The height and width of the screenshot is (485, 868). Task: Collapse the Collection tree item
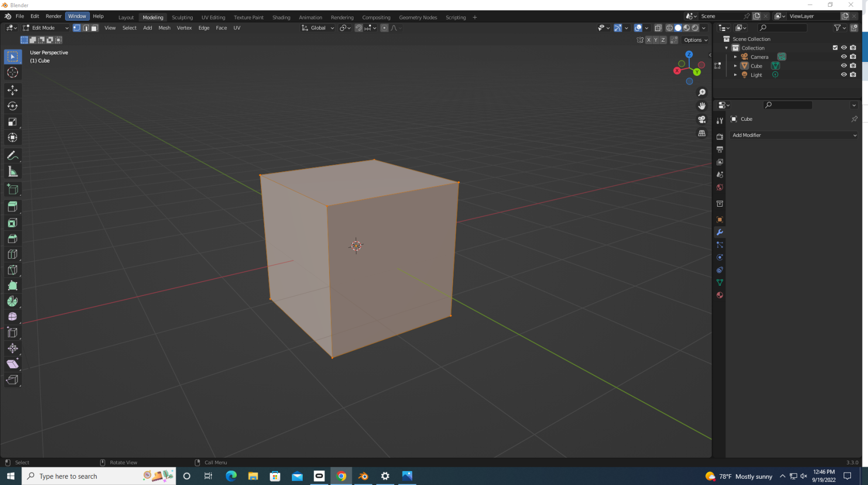tap(726, 48)
